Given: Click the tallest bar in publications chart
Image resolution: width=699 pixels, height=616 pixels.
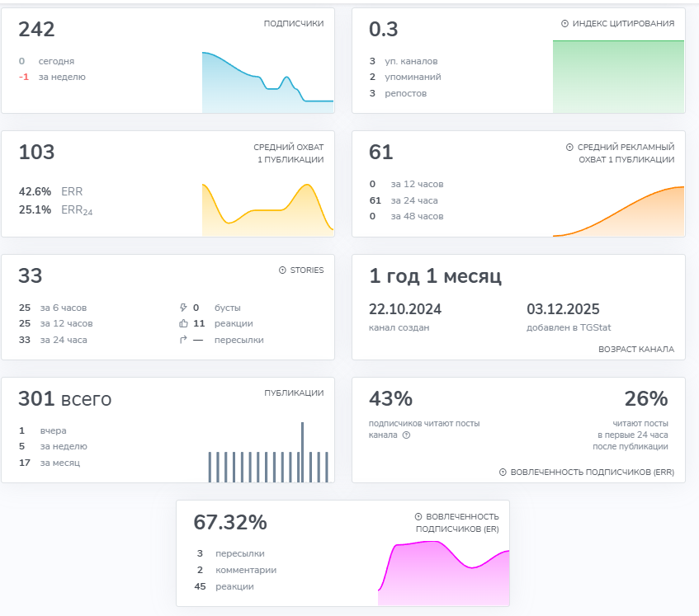Looking at the screenshot, I should 302,451.
